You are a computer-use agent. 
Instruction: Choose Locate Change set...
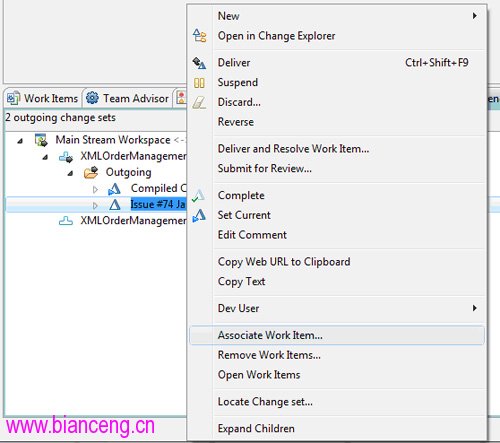[337, 402]
